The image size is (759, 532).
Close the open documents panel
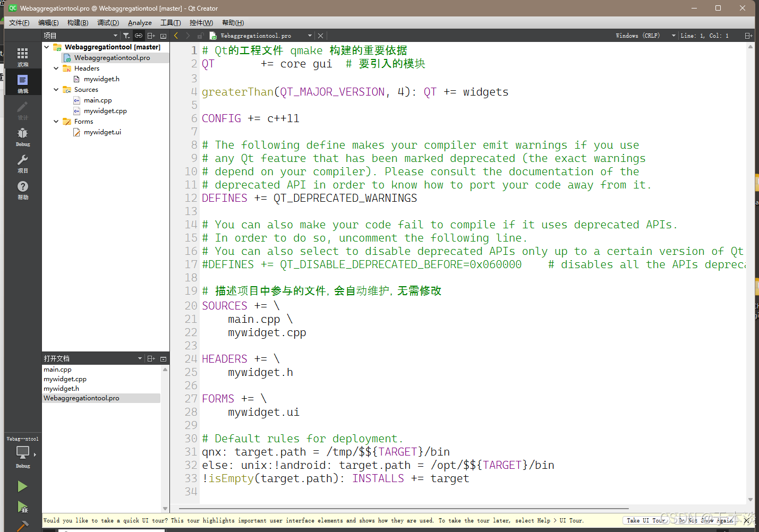click(163, 358)
